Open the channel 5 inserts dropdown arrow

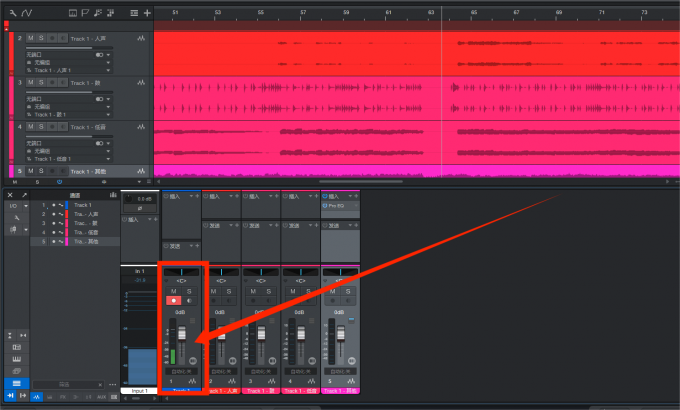(x=350, y=197)
